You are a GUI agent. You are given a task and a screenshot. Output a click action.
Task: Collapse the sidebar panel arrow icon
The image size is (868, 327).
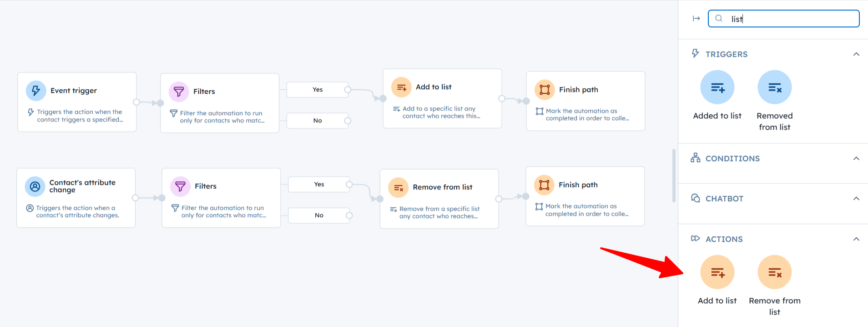pyautogui.click(x=696, y=19)
